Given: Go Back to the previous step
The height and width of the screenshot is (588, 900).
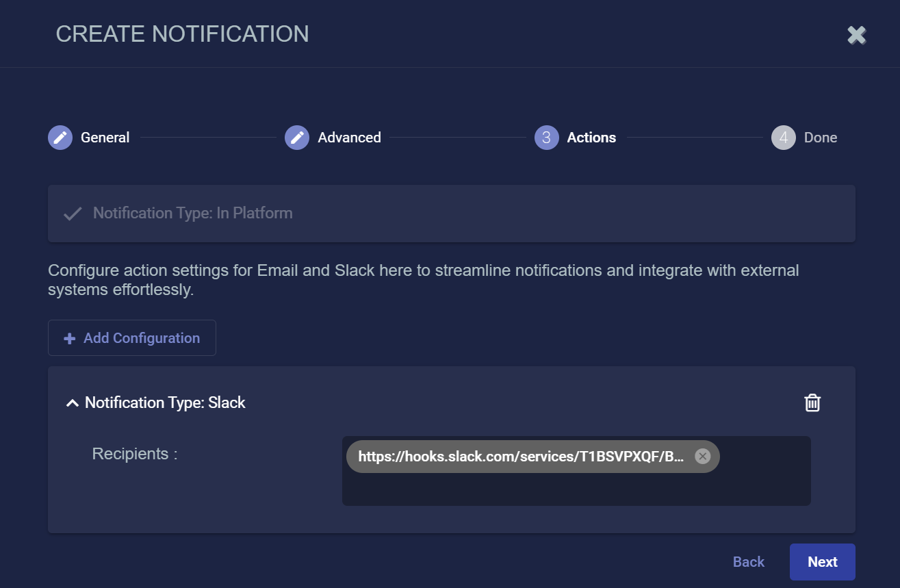Looking at the screenshot, I should pyautogui.click(x=748, y=562).
